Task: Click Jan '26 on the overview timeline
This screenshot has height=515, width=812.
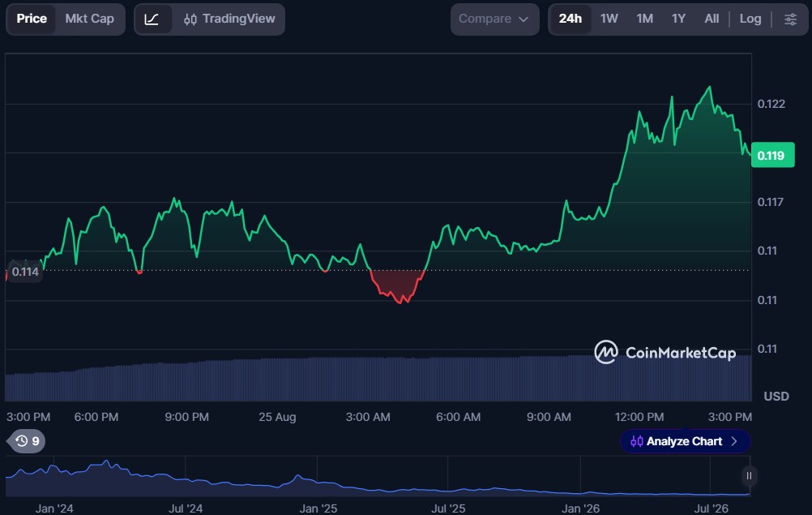Action: tap(580, 509)
